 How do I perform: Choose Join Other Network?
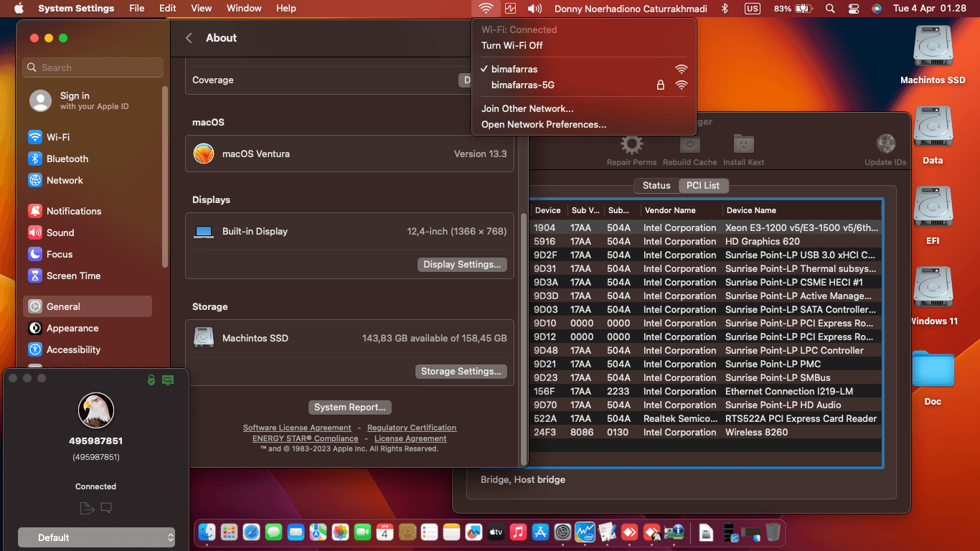tap(527, 108)
